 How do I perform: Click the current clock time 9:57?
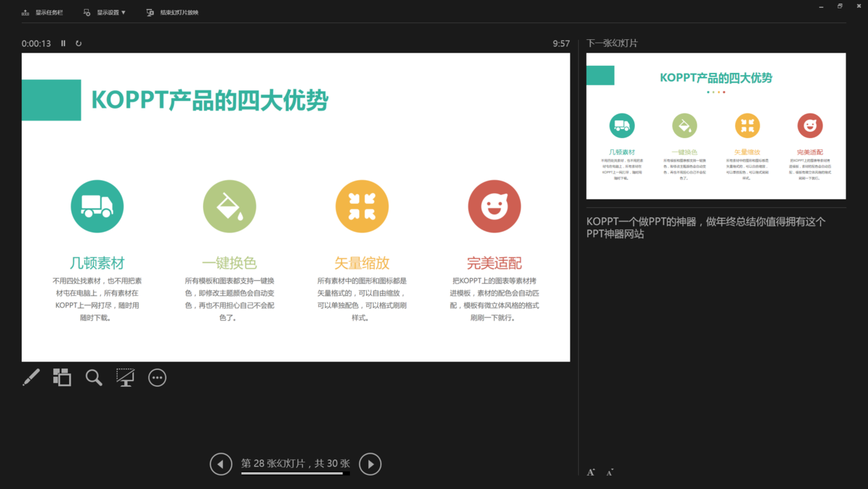coord(561,43)
